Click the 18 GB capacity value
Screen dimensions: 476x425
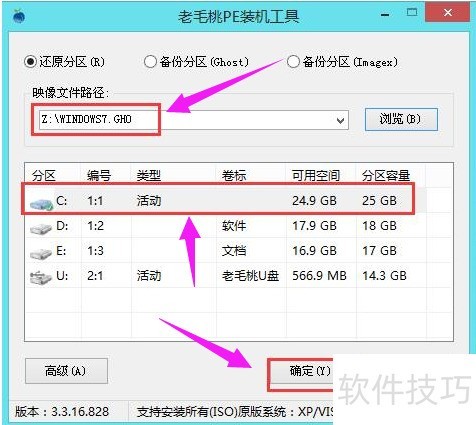[x=379, y=226]
